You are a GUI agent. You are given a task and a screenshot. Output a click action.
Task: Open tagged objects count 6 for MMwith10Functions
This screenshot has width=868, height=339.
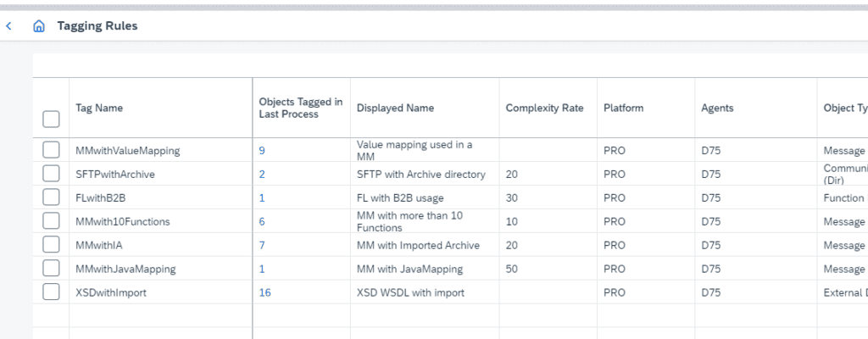coord(262,221)
